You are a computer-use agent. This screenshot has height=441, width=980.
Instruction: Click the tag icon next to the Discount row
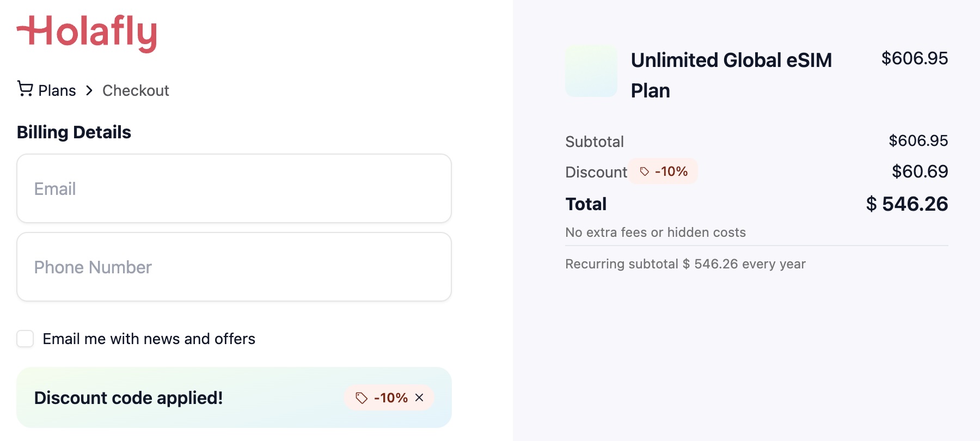(645, 171)
